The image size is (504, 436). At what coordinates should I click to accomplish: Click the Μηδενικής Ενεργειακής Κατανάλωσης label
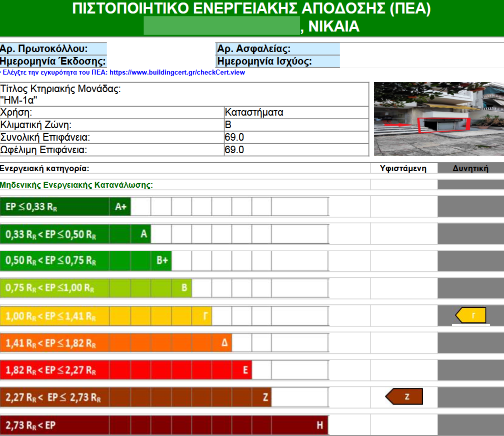(76, 185)
